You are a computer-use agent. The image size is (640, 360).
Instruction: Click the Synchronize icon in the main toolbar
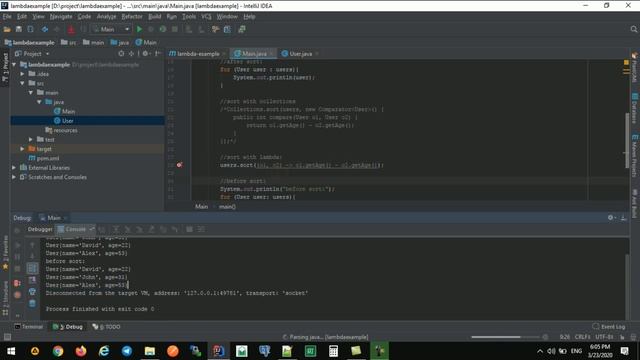tap(31, 29)
